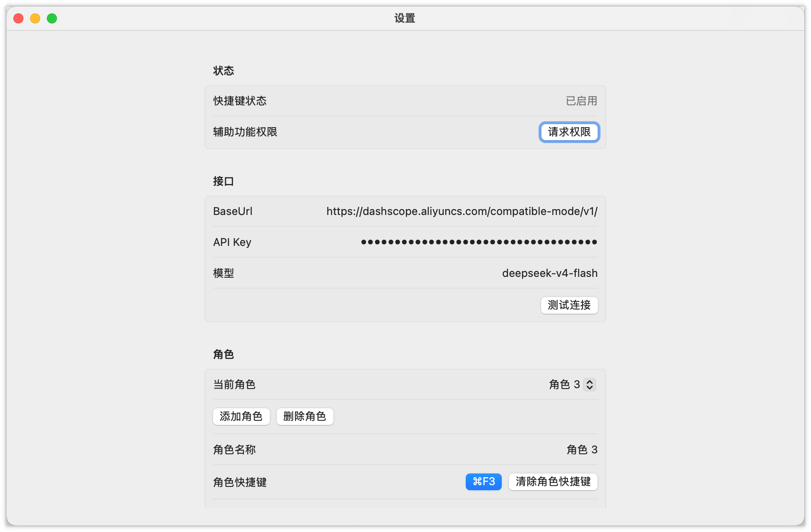Focus the masked API Key field
This screenshot has height=532, width=811.
(479, 242)
